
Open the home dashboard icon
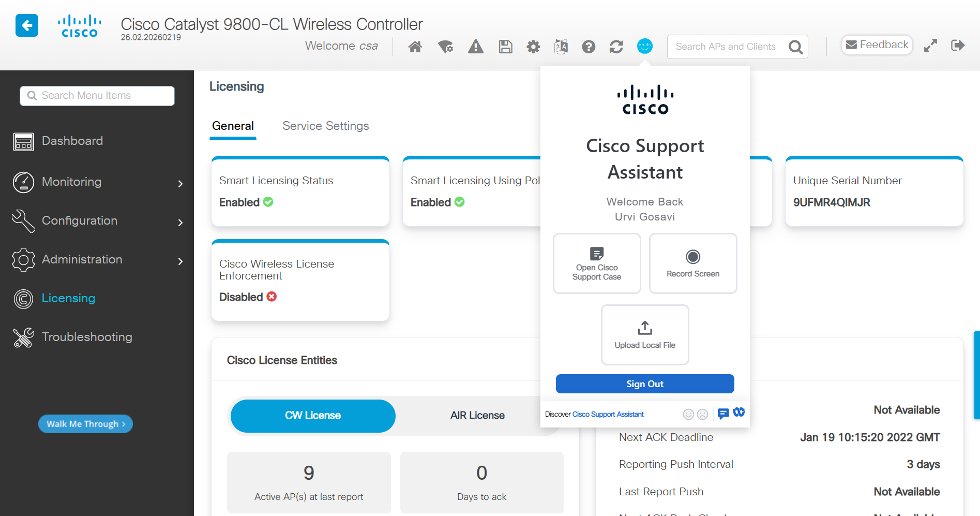click(415, 46)
